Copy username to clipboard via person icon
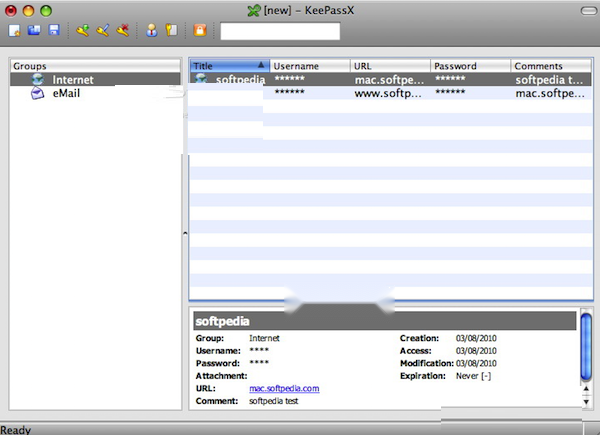 (x=152, y=30)
